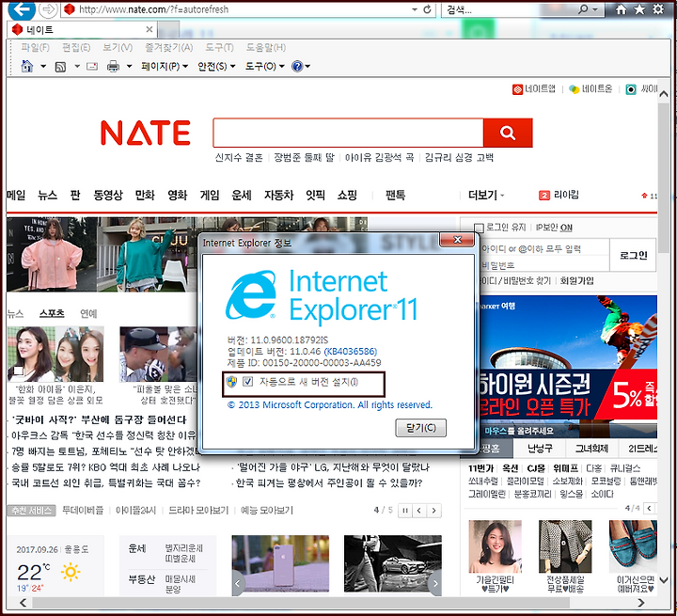The height and width of the screenshot is (616, 677).
Task: Pause the recommended services carousel
Action: point(405,511)
